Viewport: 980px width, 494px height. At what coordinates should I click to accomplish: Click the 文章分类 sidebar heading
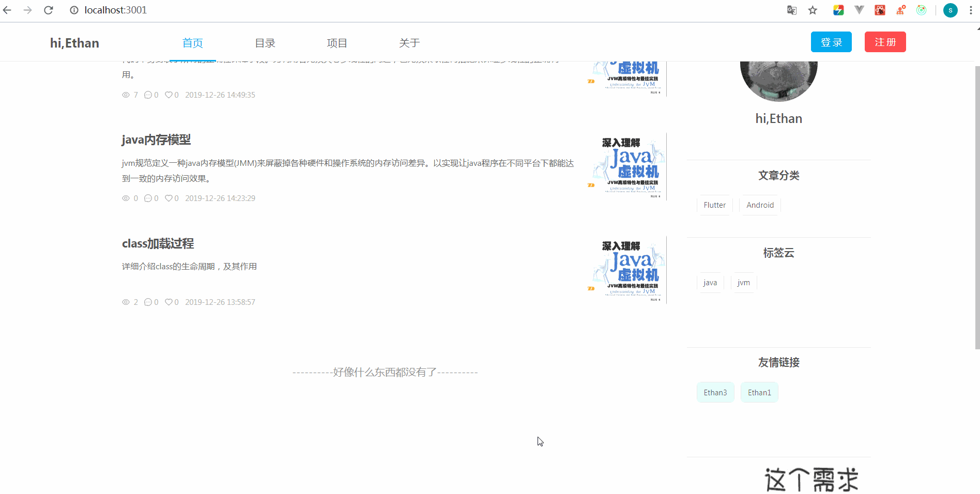779,176
